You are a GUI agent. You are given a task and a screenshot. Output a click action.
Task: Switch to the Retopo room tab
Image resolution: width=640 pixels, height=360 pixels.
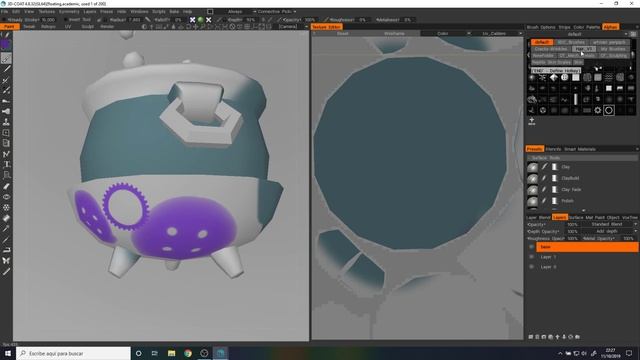click(48, 27)
